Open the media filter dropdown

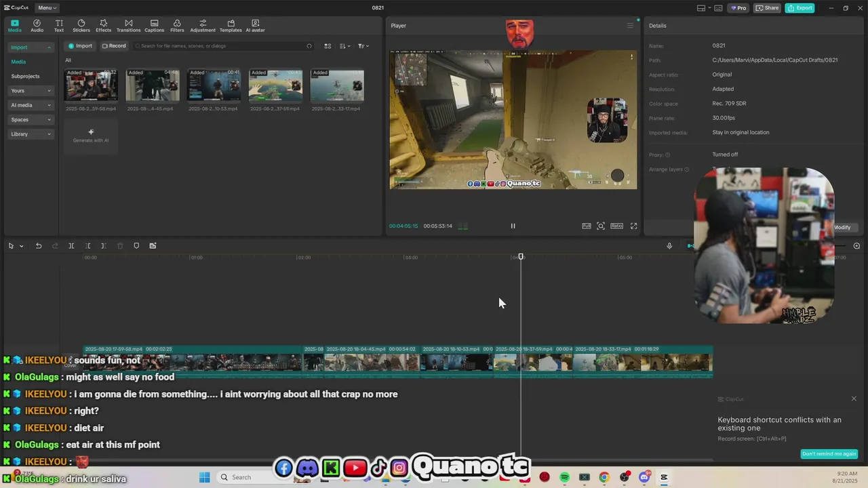pyautogui.click(x=363, y=46)
